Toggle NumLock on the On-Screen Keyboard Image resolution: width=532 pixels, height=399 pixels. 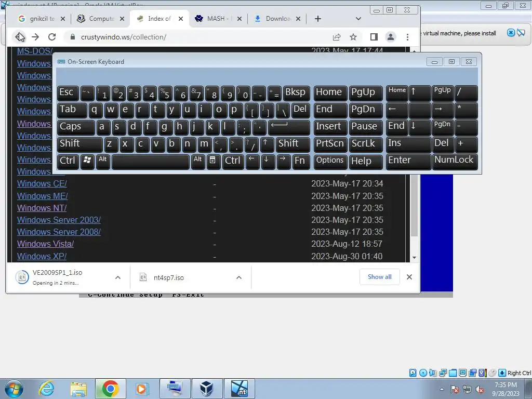pos(455,161)
